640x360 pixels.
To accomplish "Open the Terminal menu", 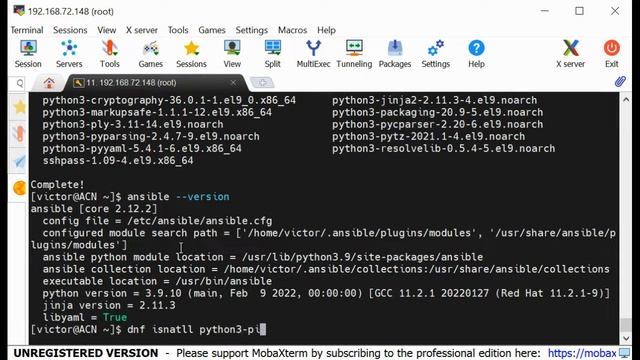I will click(x=27, y=30).
